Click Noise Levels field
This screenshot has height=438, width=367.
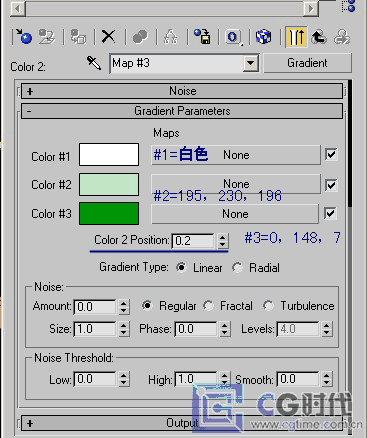pyautogui.click(x=298, y=329)
